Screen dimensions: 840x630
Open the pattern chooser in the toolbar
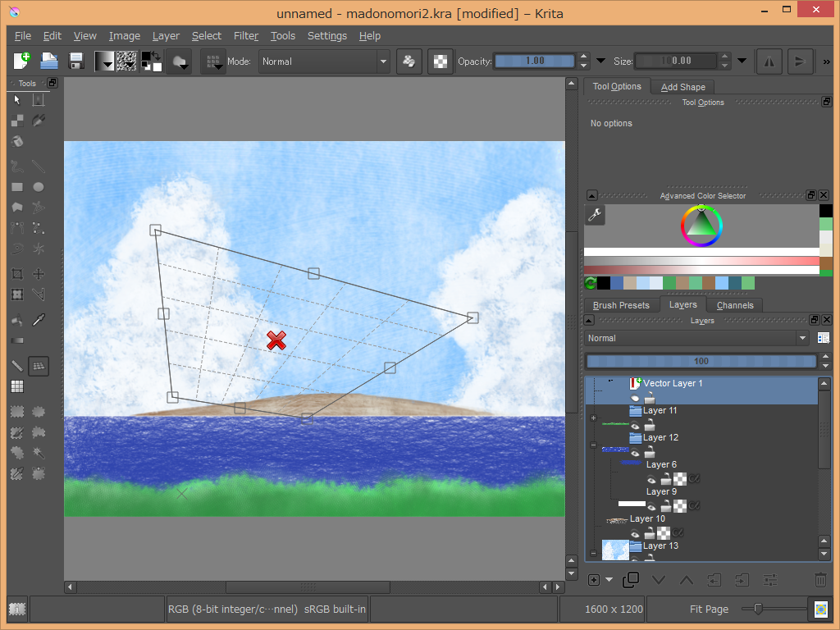tap(127, 61)
